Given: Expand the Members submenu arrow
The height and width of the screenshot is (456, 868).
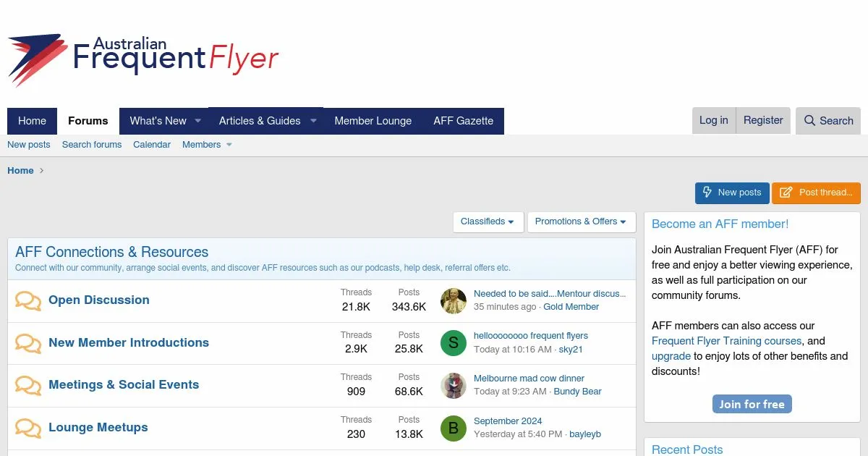Looking at the screenshot, I should [229, 145].
